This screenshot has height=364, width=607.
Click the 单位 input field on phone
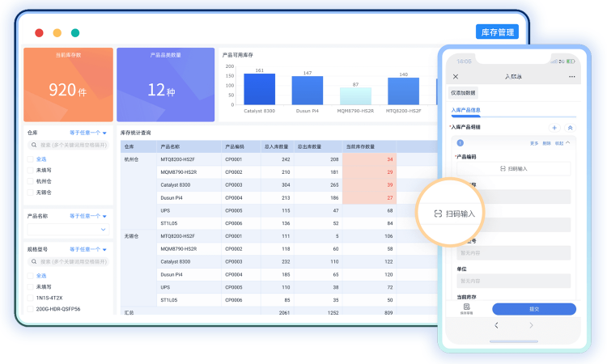click(x=514, y=281)
